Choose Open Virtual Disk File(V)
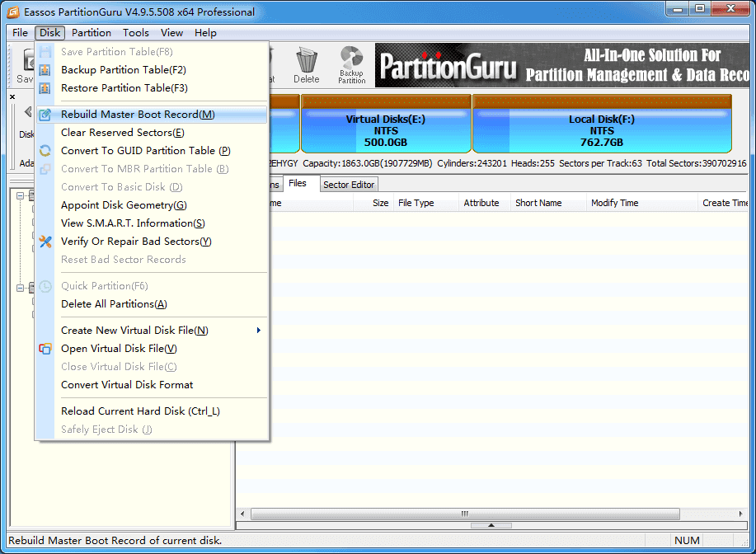Screen dimensions: 756x554 pyautogui.click(x=152, y=349)
